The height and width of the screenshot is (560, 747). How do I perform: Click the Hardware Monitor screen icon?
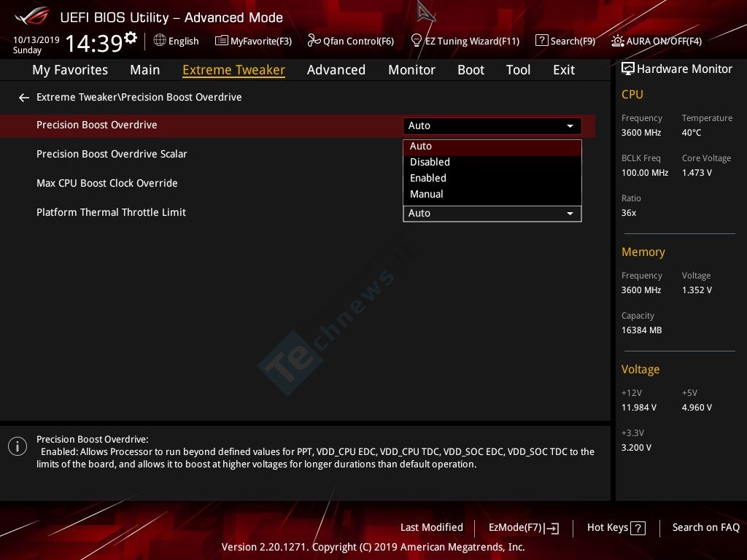[x=628, y=69]
